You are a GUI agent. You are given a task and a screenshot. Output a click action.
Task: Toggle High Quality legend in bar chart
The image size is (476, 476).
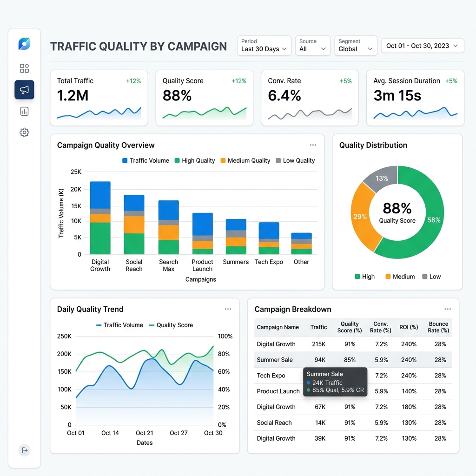(195, 160)
